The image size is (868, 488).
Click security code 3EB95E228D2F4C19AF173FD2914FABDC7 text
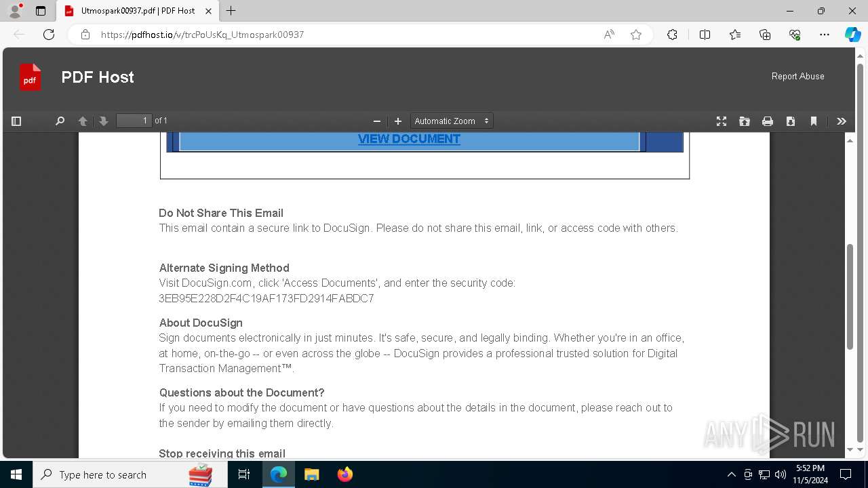267,298
